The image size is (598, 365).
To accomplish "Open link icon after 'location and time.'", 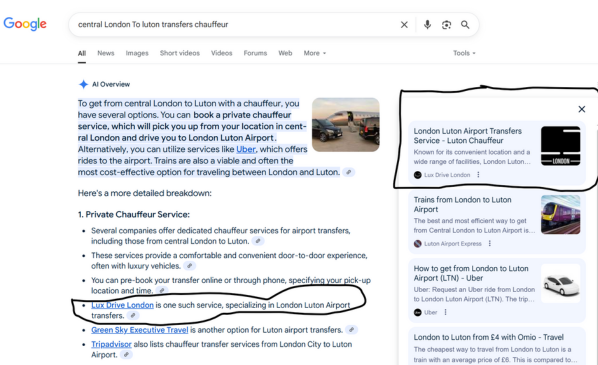I will click(162, 291).
